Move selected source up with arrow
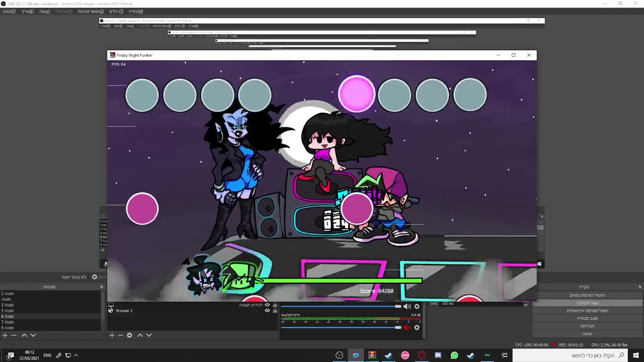Viewport: 644px width, 362px height. point(140,335)
